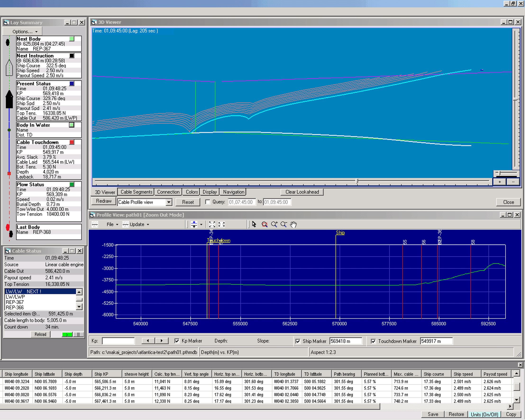Select the zoom in magnifier tool
This screenshot has width=525, height=420.
[274, 224]
